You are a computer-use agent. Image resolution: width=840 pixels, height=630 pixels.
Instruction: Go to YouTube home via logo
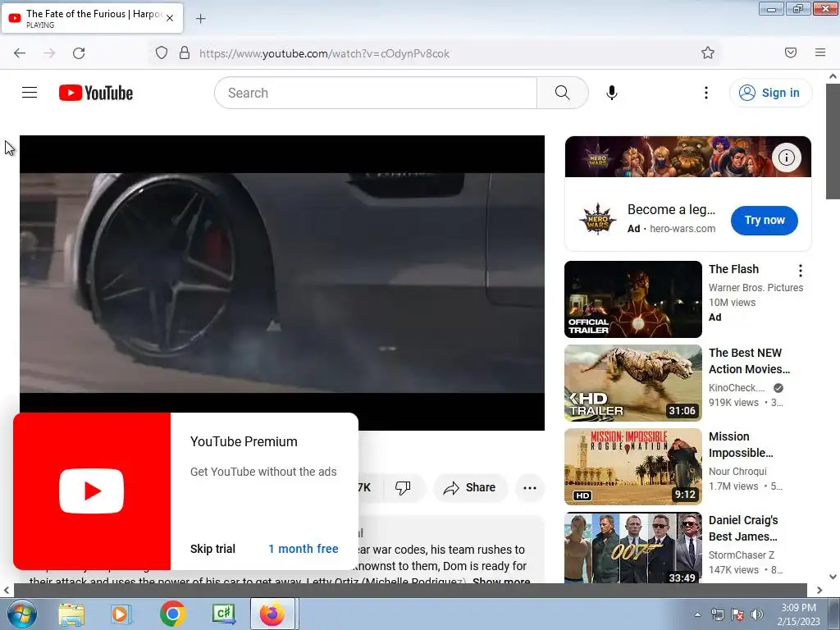[96, 93]
